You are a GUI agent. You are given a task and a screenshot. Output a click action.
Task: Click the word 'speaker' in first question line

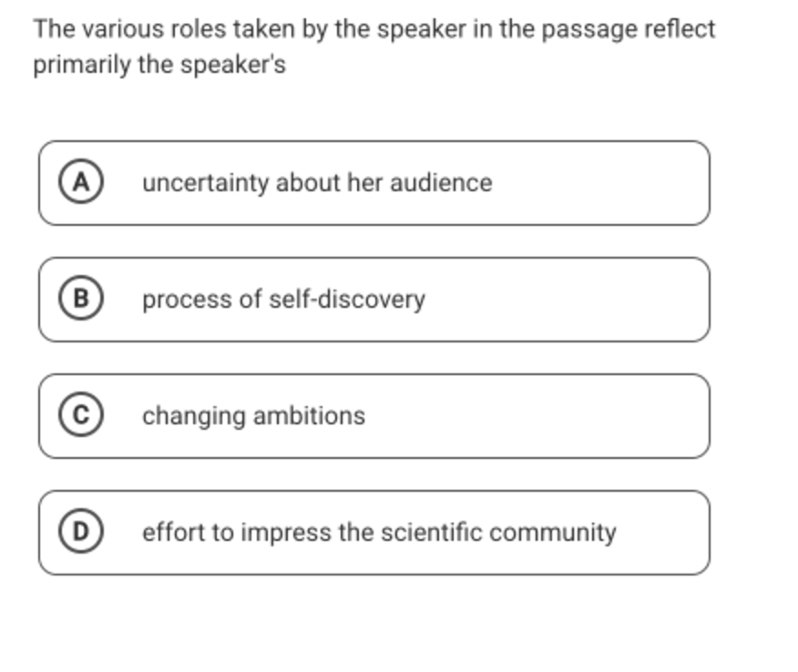[x=422, y=30]
